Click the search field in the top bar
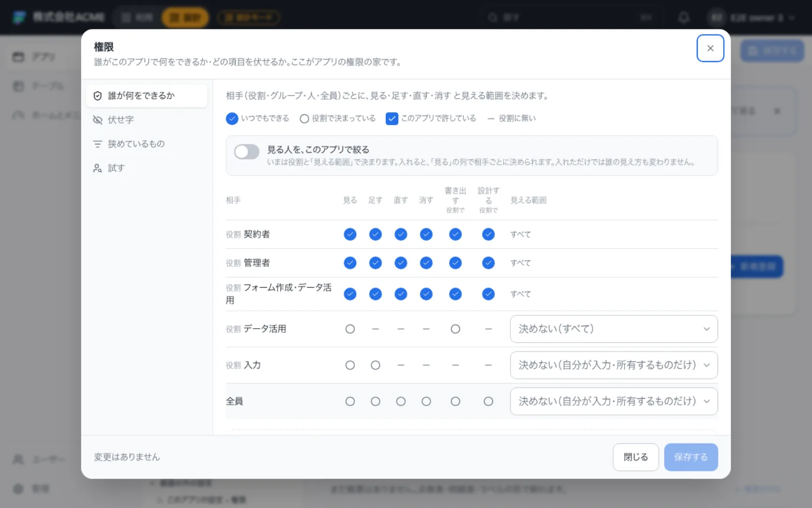 click(x=571, y=18)
